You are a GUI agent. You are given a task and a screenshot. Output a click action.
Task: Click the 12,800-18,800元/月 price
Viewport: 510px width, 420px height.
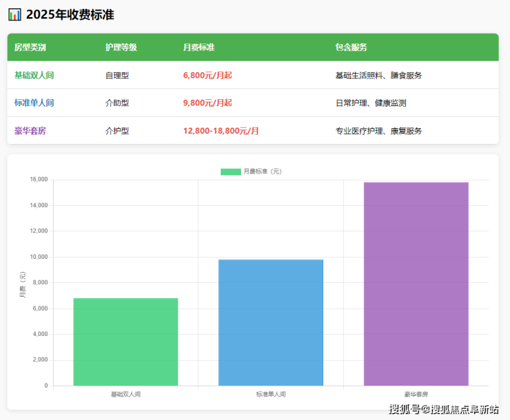(221, 131)
